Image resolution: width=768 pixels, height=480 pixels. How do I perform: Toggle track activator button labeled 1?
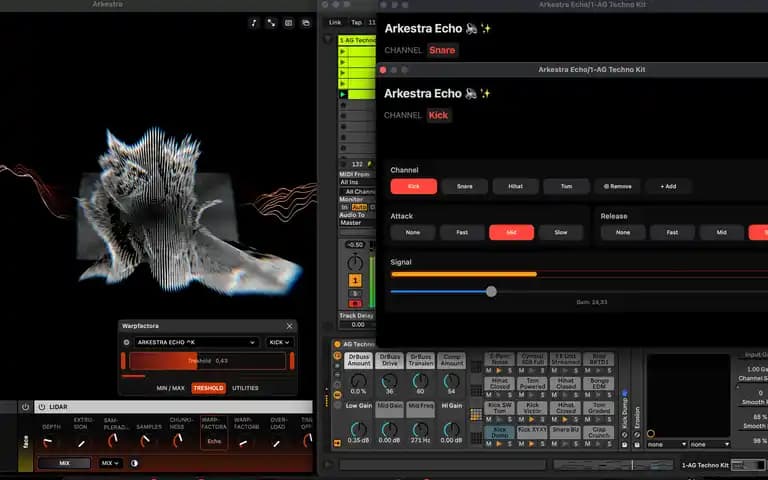tap(355, 281)
